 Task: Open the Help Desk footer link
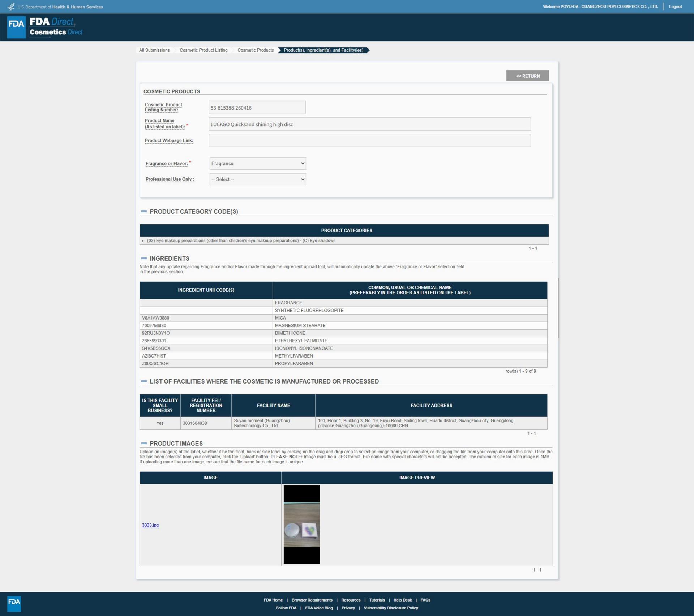pos(402,600)
